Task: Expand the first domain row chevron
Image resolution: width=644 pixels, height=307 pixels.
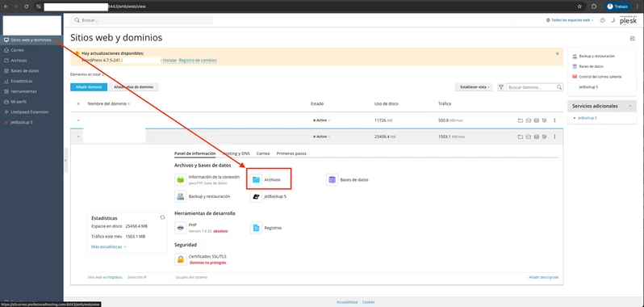Action: click(x=78, y=120)
